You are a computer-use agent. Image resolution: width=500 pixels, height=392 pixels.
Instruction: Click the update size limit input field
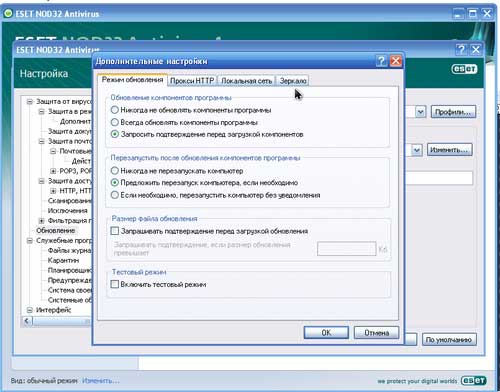347,249
